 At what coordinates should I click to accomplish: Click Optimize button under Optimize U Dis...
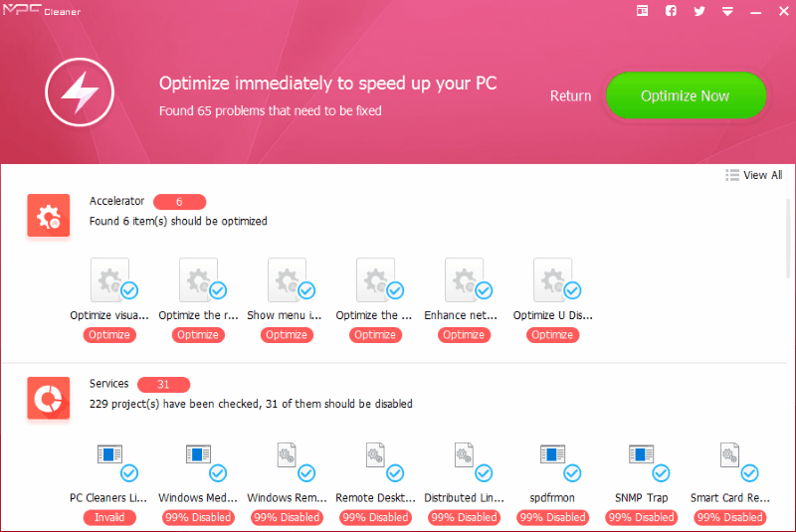[x=552, y=335]
